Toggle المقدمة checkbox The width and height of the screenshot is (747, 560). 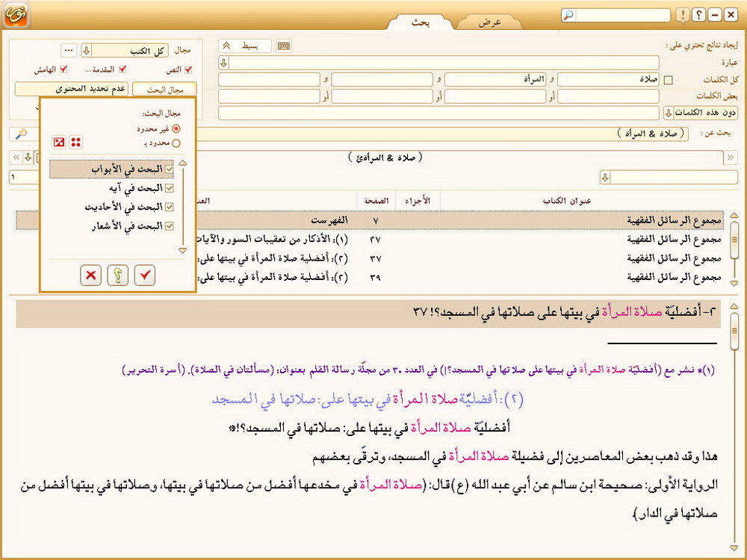(123, 70)
